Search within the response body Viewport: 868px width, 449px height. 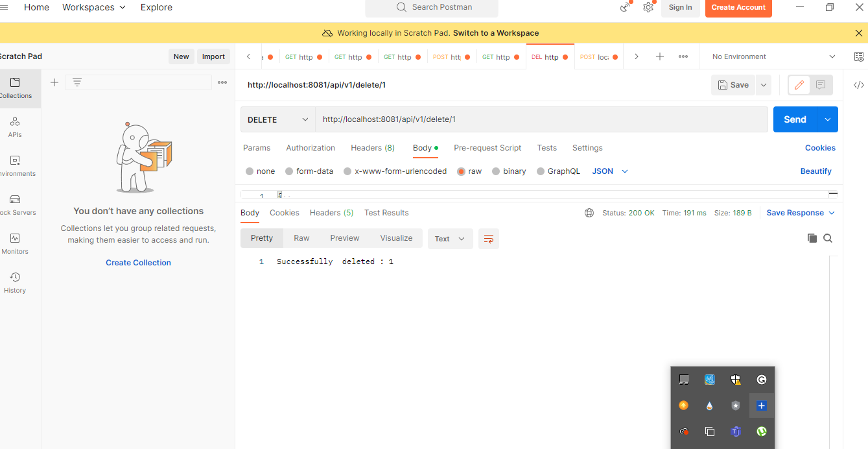click(828, 238)
